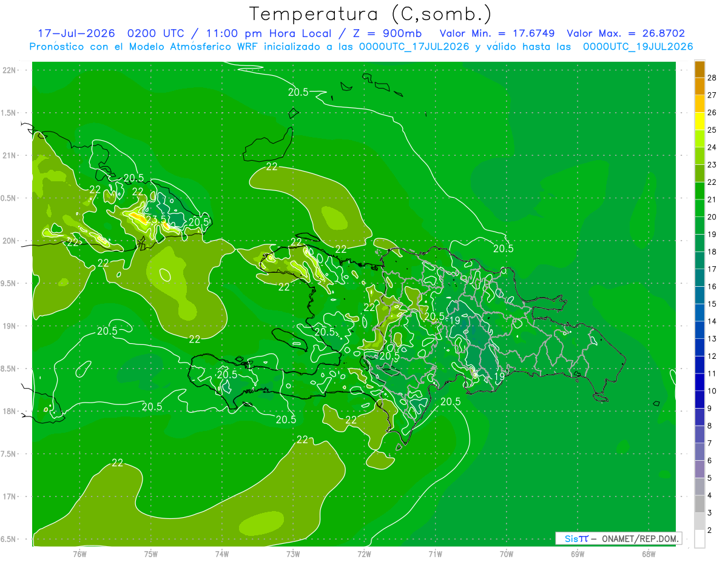Click the '70W' longitude axis label
The height and width of the screenshot is (562, 728).
pos(507,553)
